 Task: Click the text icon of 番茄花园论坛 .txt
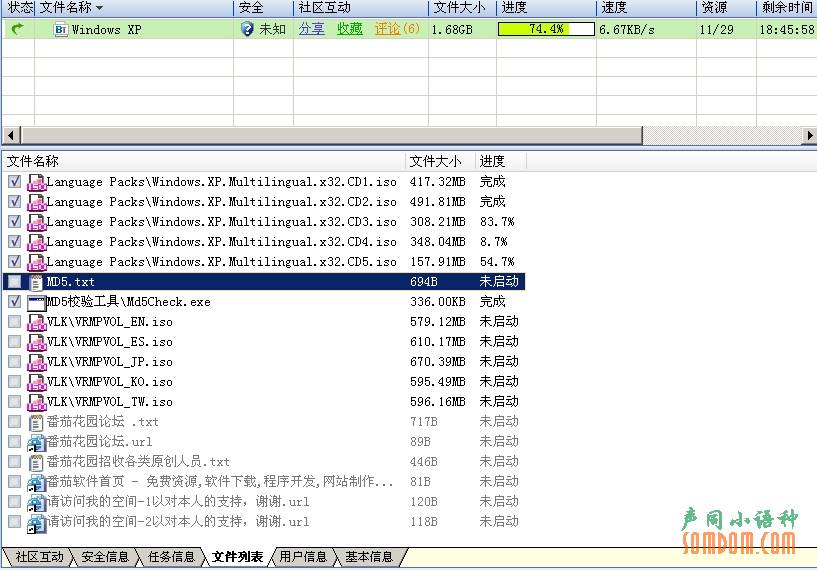tap(36, 423)
